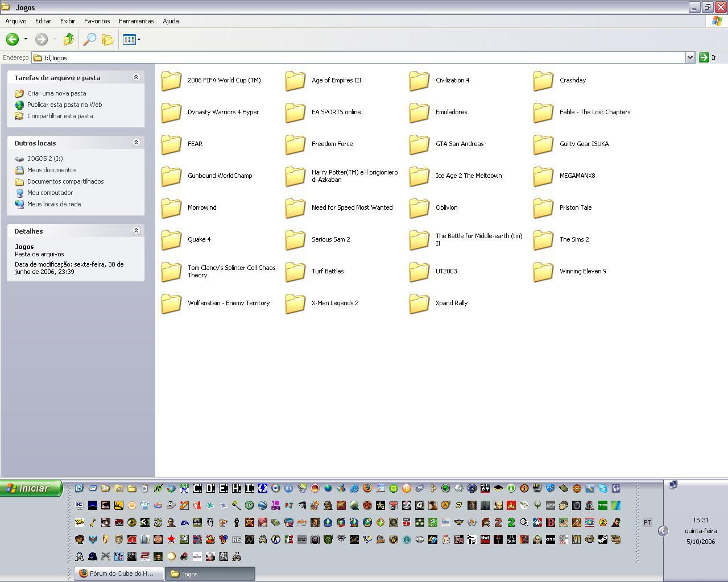Open the Exibir menu

68,21
